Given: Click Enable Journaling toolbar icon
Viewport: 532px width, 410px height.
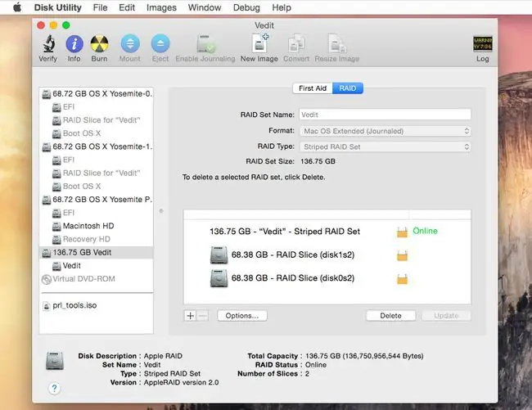Looking at the screenshot, I should pyautogui.click(x=205, y=44).
